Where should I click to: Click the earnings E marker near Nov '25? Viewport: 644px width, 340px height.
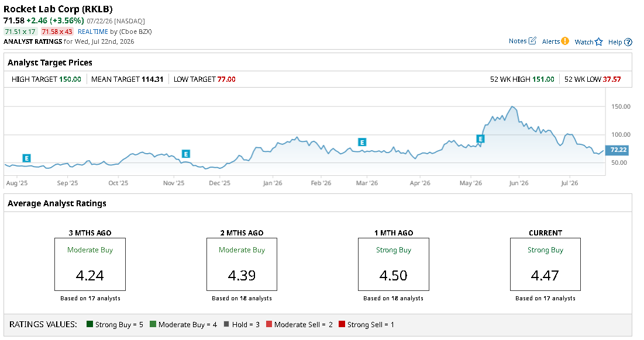185,154
